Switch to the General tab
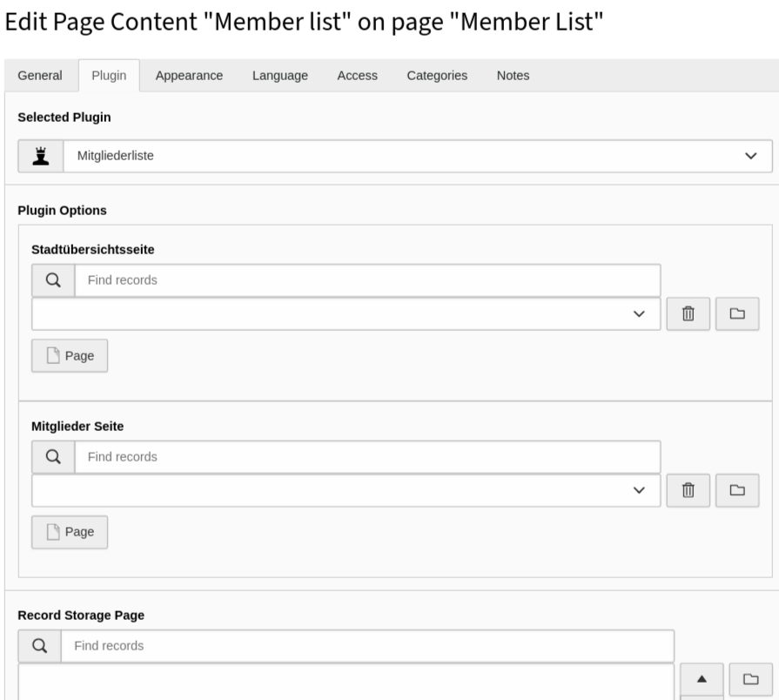Viewport: 779px width, 700px height. [x=40, y=76]
